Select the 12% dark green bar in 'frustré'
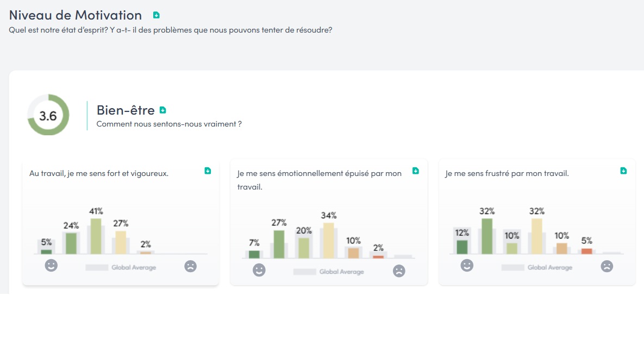 pos(462,247)
